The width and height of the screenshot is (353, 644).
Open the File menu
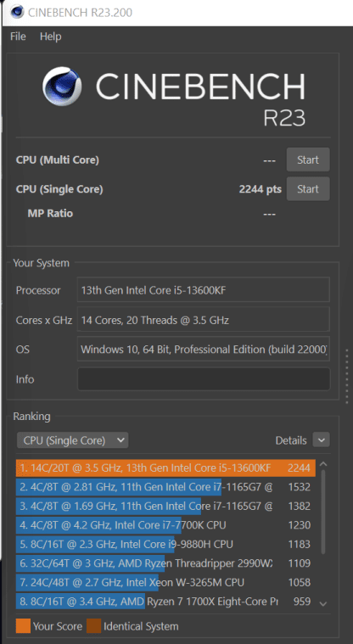pos(18,36)
